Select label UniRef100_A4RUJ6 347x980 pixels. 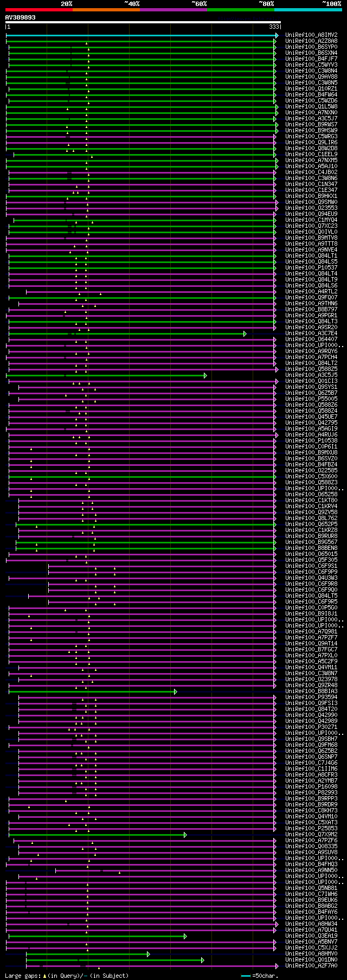tap(311, 435)
